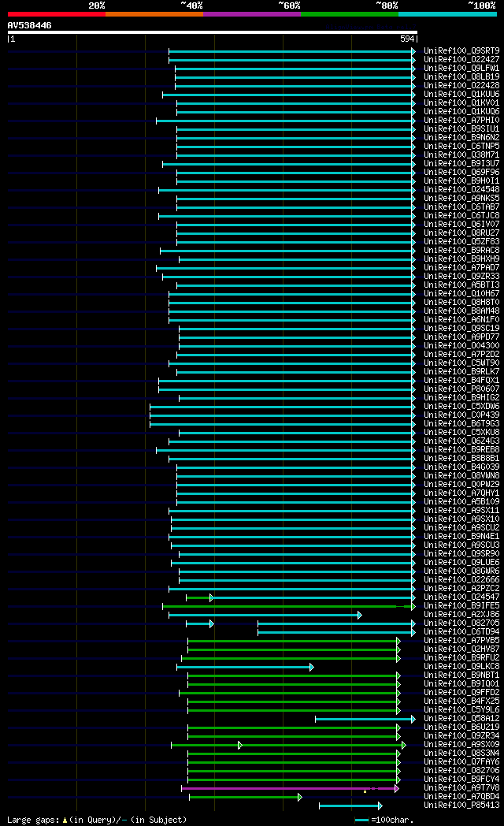Select hit label UniRef100_Q5ZF83
504x826 pixels.
tap(462, 242)
